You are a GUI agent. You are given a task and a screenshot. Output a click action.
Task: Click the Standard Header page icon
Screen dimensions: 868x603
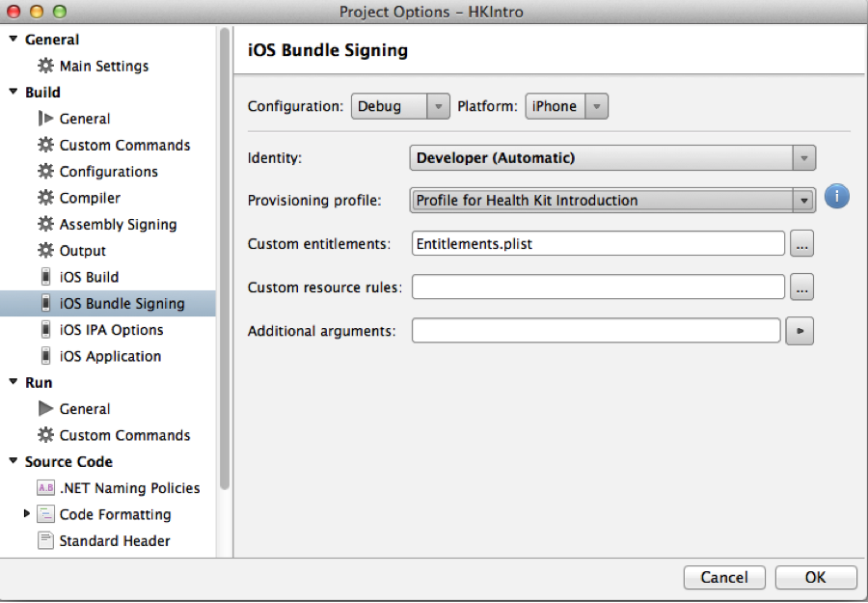pyautogui.click(x=46, y=540)
